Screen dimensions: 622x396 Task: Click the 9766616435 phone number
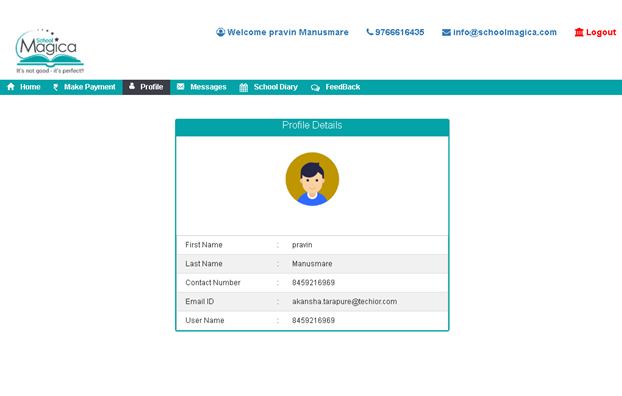pyautogui.click(x=399, y=33)
